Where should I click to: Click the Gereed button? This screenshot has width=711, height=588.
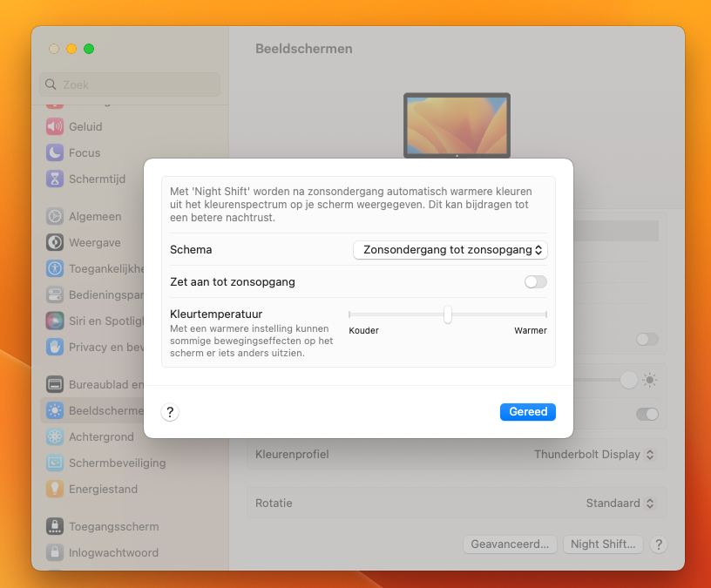(x=527, y=411)
